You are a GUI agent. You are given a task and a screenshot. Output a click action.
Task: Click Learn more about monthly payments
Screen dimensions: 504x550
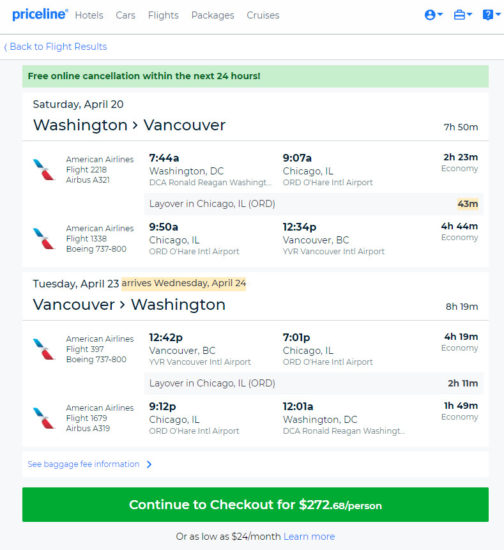coord(309,536)
